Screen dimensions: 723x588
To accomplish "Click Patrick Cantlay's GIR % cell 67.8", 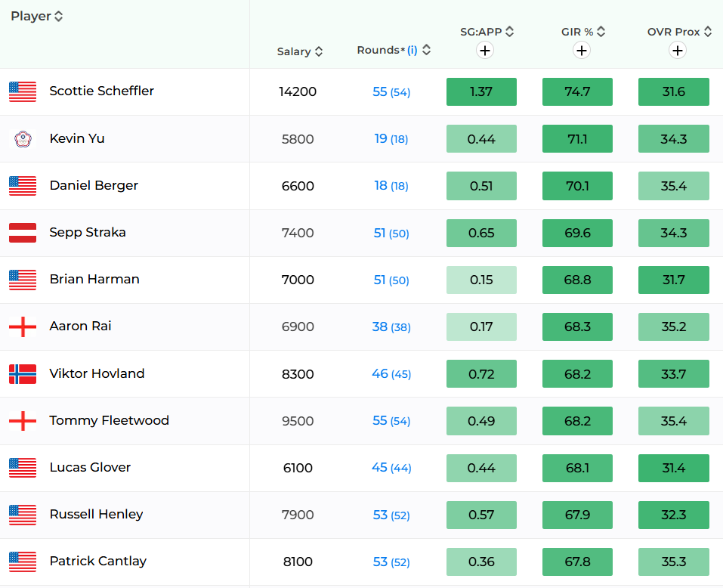I will [577, 562].
